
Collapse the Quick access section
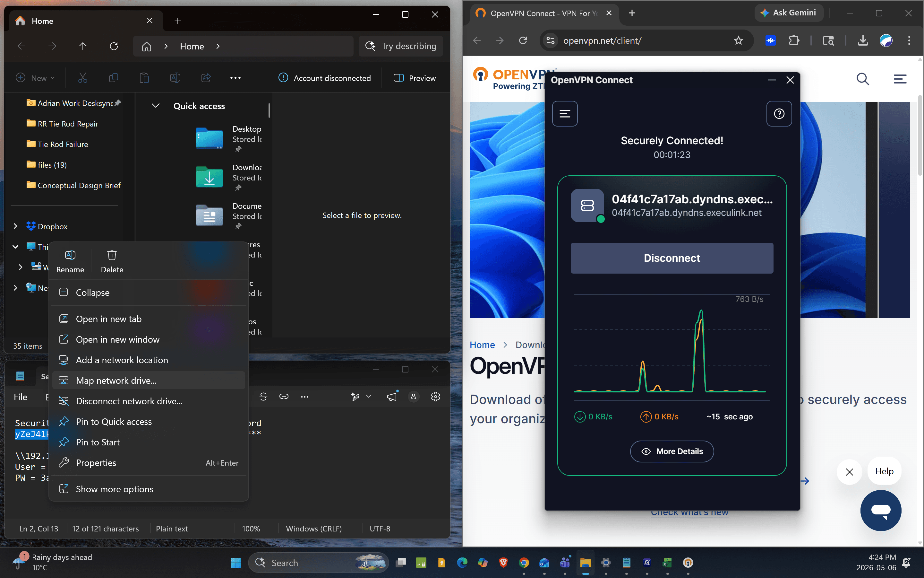(x=155, y=106)
